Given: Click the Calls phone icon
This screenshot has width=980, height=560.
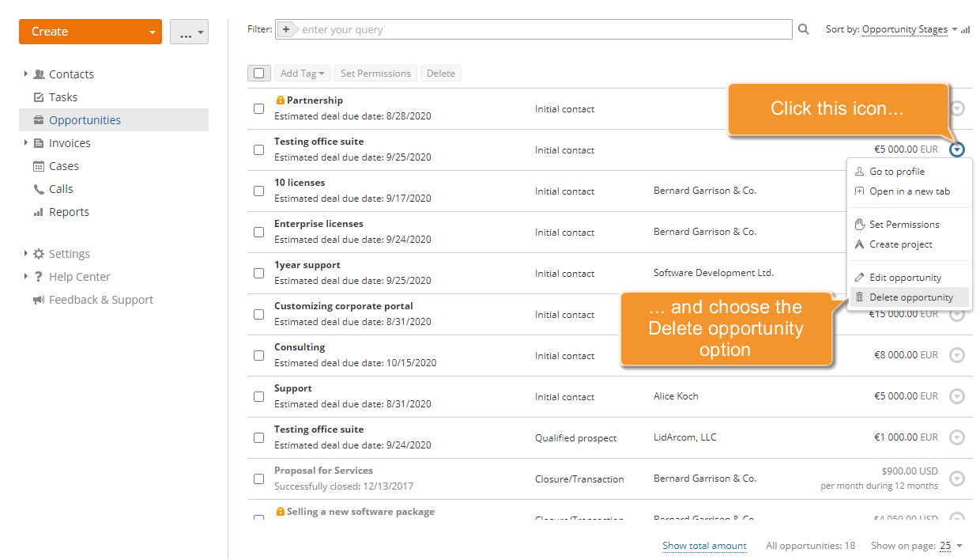Looking at the screenshot, I should pos(39,189).
